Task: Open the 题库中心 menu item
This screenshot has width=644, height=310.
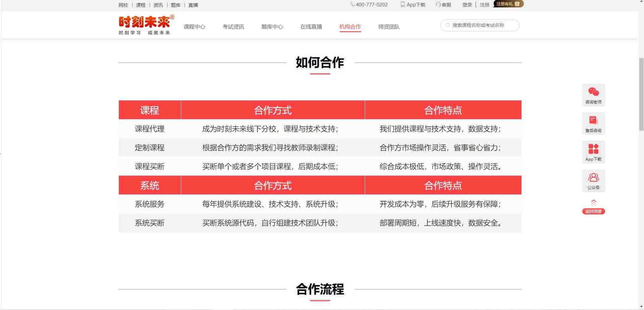Action: pyautogui.click(x=272, y=27)
